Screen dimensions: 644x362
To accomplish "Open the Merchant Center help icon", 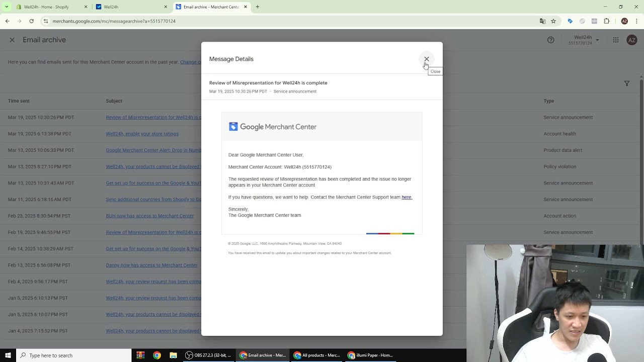I will pyautogui.click(x=551, y=40).
